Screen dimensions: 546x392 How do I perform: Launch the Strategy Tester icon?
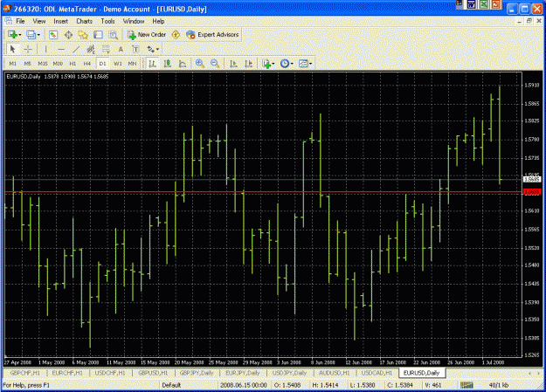pyautogui.click(x=114, y=35)
